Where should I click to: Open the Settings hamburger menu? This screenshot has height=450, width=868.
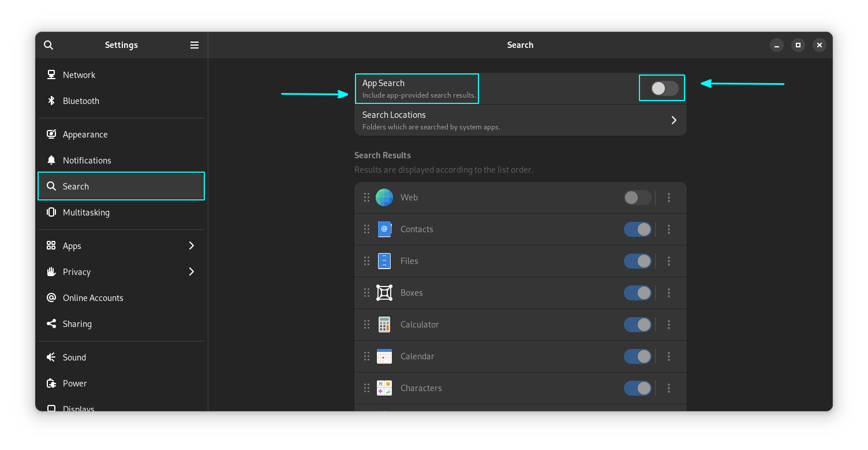pyautogui.click(x=194, y=45)
